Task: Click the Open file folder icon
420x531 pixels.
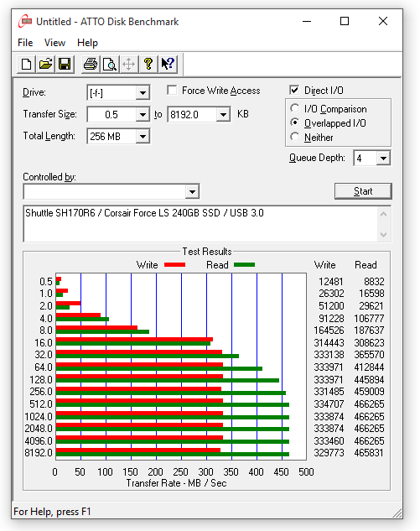Action: 45,64
